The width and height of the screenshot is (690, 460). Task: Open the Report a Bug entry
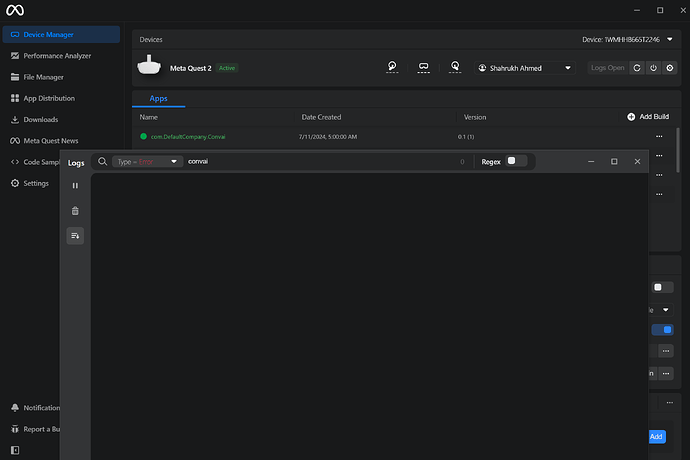(35, 429)
